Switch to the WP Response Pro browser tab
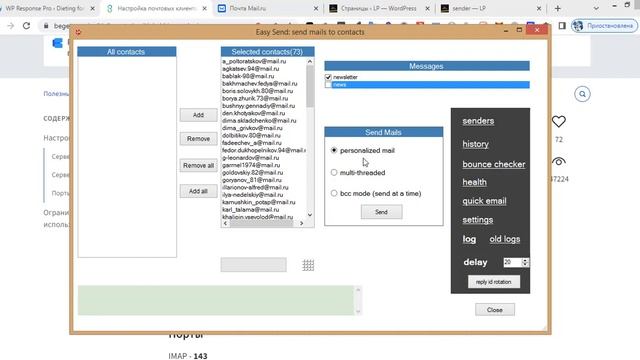Image resolution: width=640 pixels, height=360 pixels. click(x=44, y=8)
